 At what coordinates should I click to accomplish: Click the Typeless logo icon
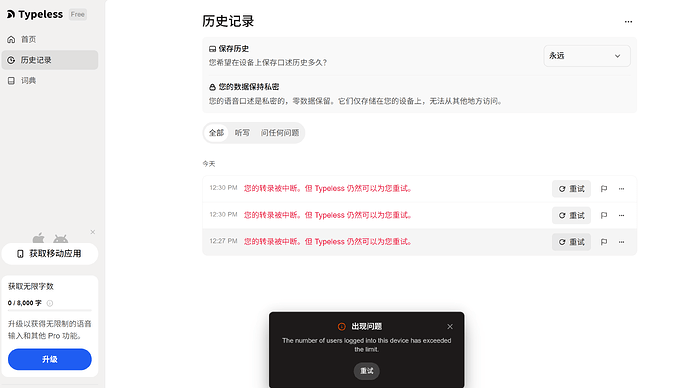tap(11, 15)
